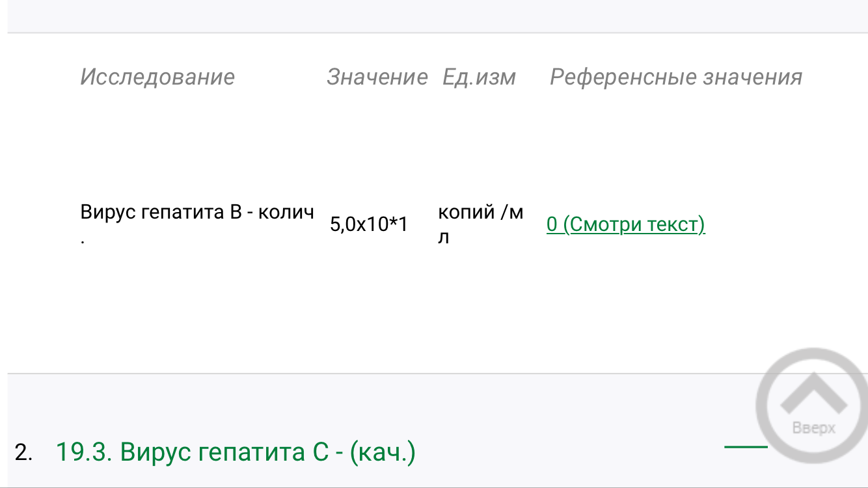868x488 pixels.
Task: Click the leading "0" of the reference link
Action: [552, 225]
